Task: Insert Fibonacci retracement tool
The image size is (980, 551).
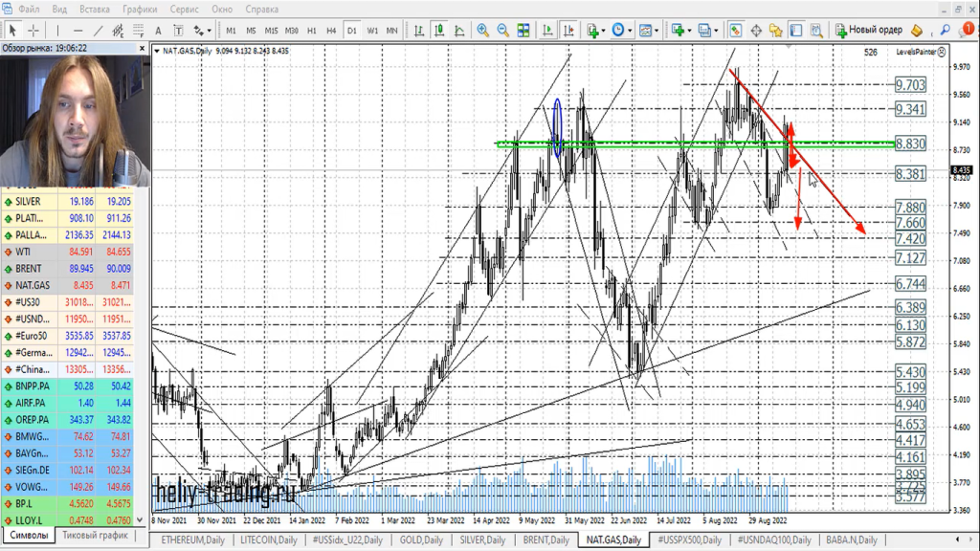Action: (139, 31)
